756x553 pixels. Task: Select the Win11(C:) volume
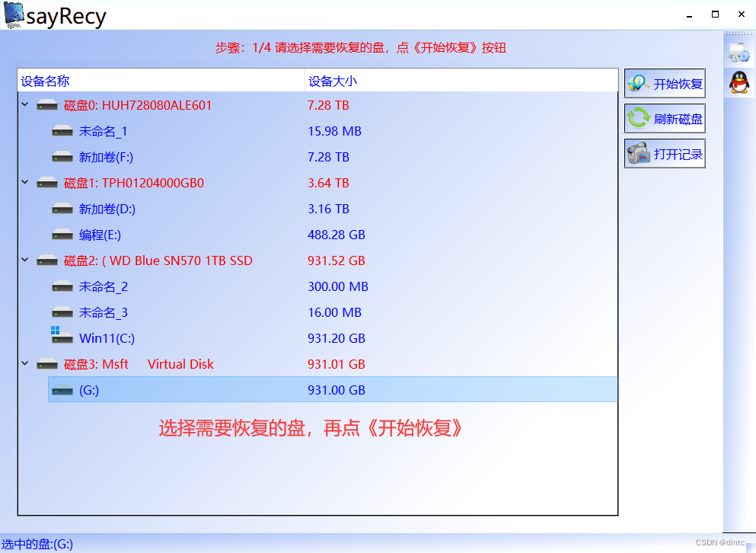tap(107, 338)
